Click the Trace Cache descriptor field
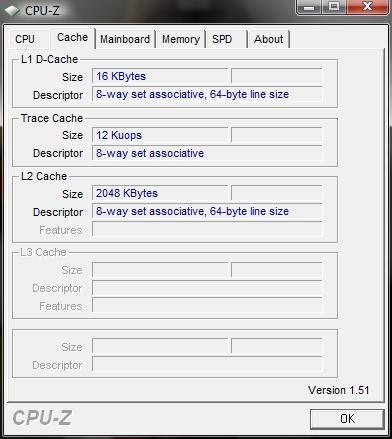392x439 pixels. pyautogui.click(x=207, y=153)
